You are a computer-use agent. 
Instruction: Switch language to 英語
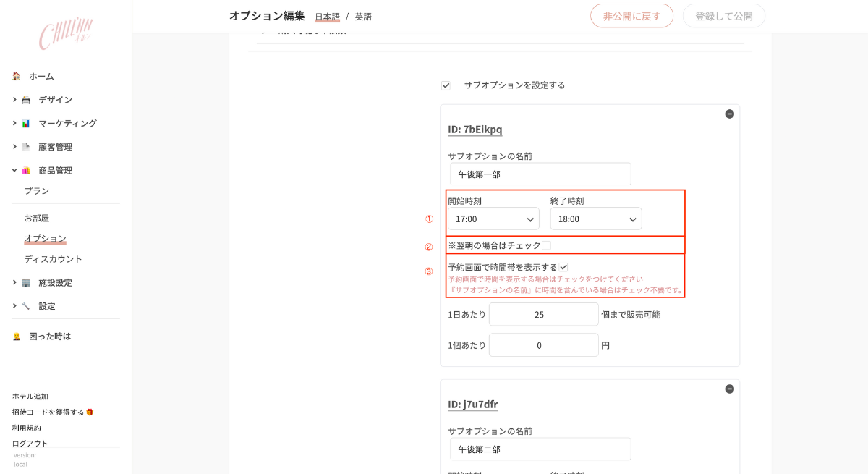click(x=363, y=17)
